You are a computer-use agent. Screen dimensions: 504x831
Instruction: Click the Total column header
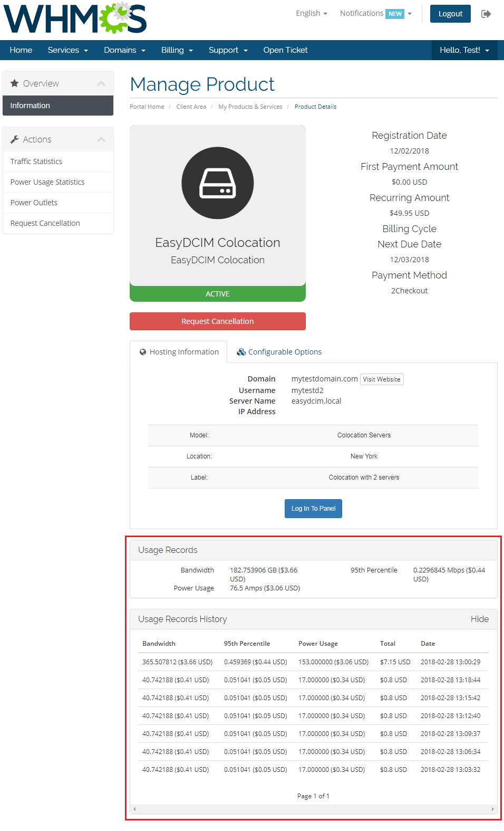pyautogui.click(x=387, y=644)
